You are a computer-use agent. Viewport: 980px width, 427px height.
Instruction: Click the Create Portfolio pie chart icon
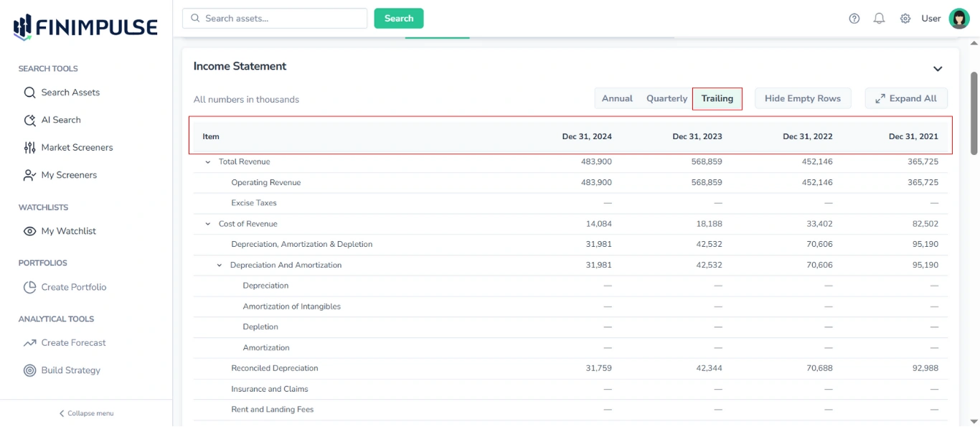coord(29,286)
